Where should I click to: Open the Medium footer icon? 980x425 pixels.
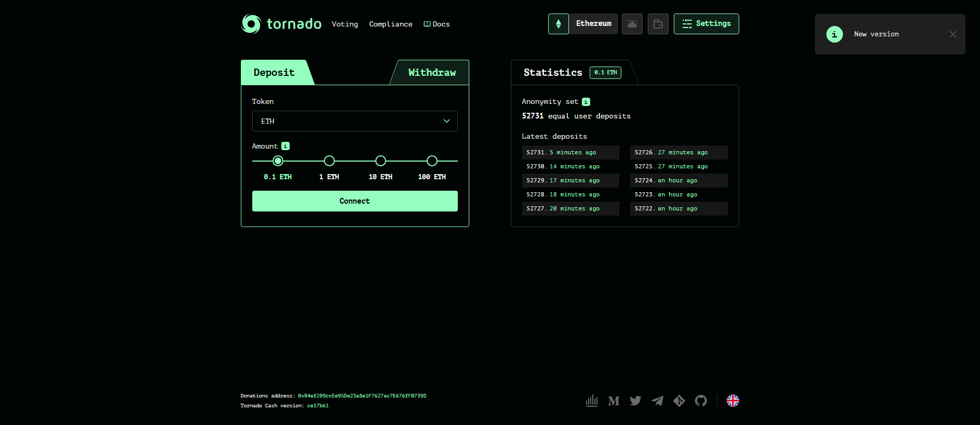(614, 401)
